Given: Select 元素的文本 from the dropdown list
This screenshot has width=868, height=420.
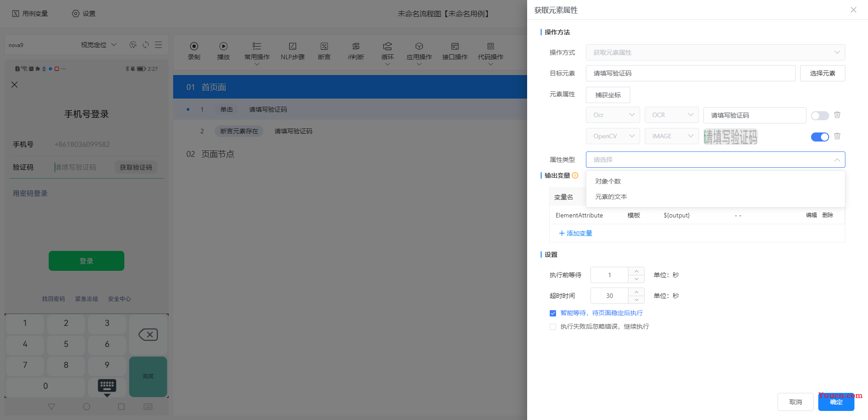Looking at the screenshot, I should 715,197.
